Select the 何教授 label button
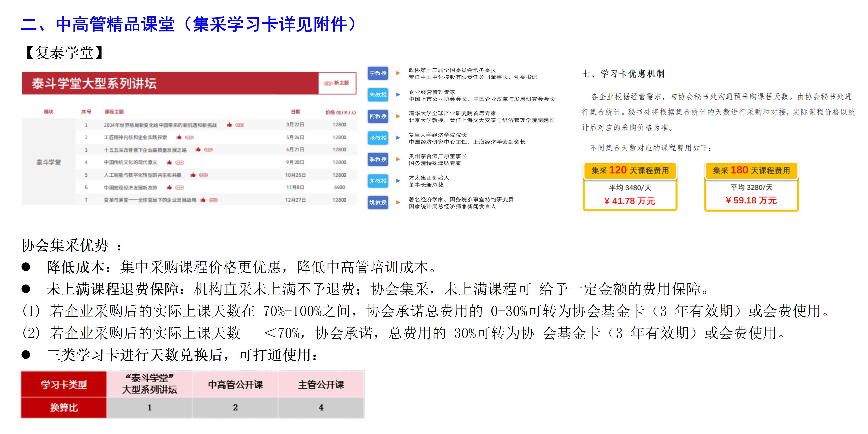 click(x=378, y=116)
